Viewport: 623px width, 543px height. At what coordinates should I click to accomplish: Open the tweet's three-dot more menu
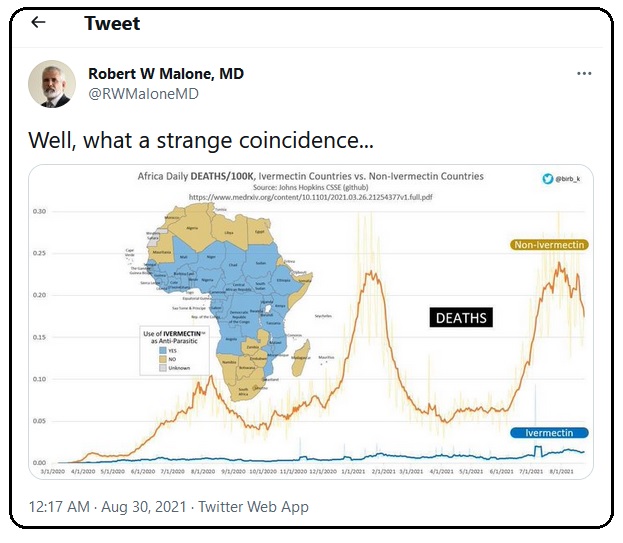[584, 74]
